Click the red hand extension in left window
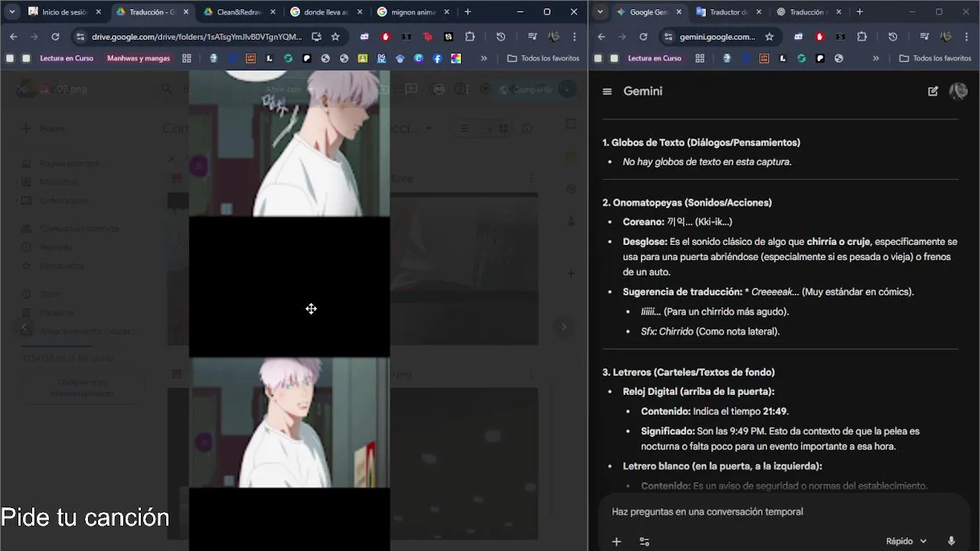 pos(386,37)
